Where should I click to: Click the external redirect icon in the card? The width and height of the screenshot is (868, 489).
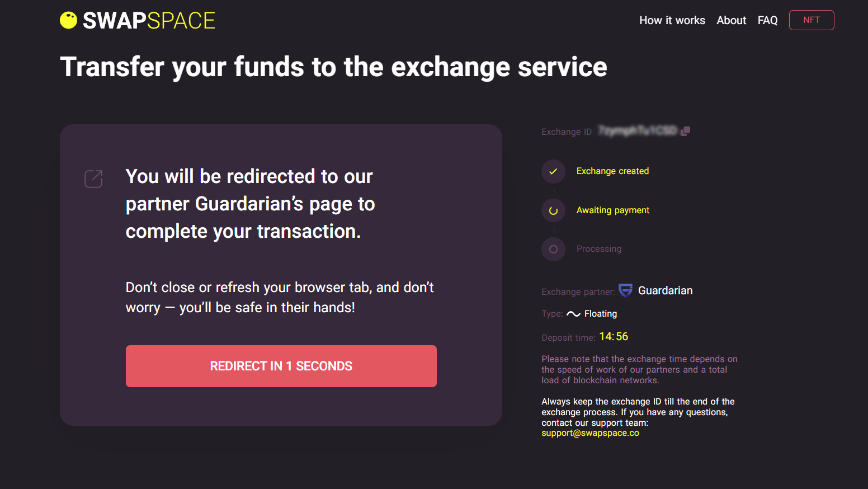[93, 179]
